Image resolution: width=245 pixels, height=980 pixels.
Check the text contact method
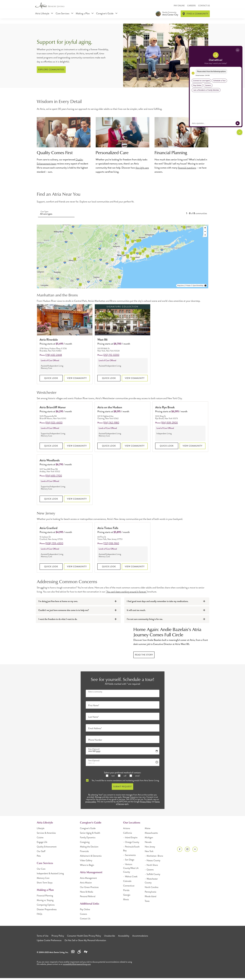107,776
